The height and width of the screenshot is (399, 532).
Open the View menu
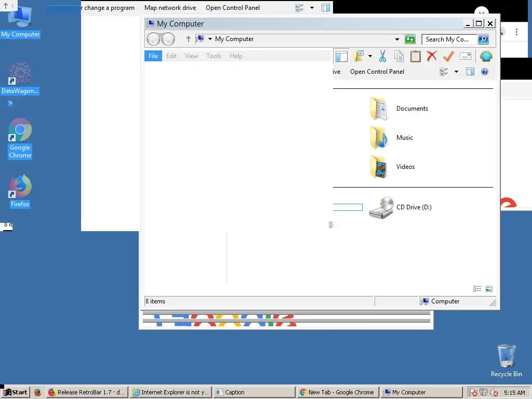[x=191, y=56]
